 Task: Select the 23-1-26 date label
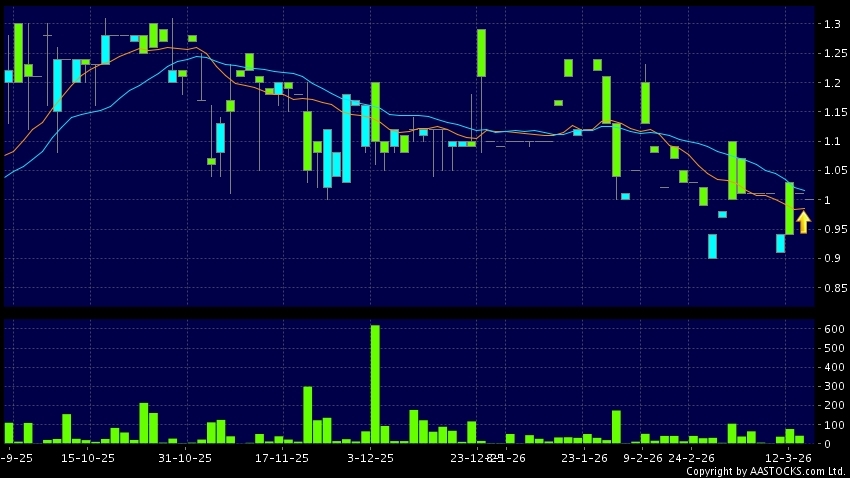[x=584, y=457]
